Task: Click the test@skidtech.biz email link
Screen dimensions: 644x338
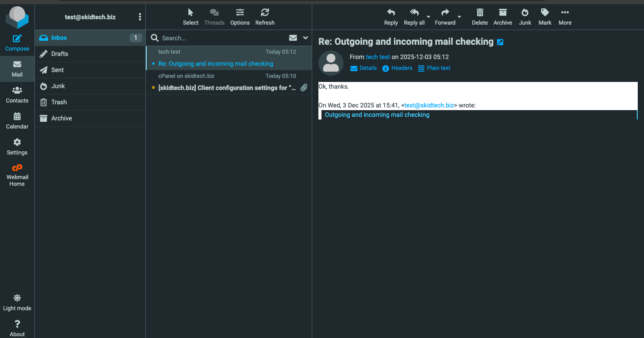Action: pos(429,105)
